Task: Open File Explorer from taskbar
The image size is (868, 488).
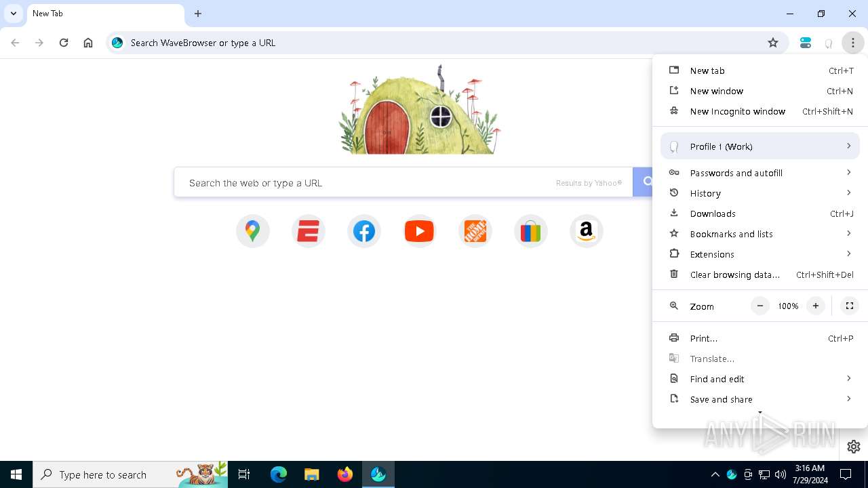Action: (x=311, y=474)
